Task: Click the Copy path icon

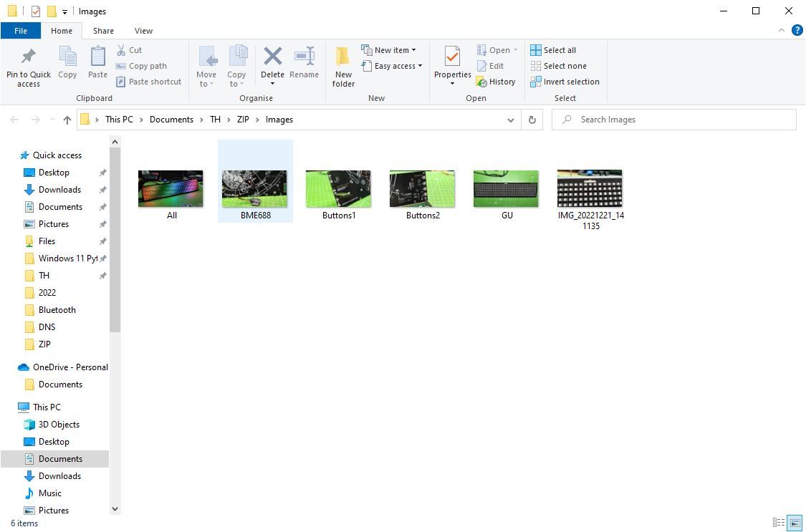Action: click(121, 66)
